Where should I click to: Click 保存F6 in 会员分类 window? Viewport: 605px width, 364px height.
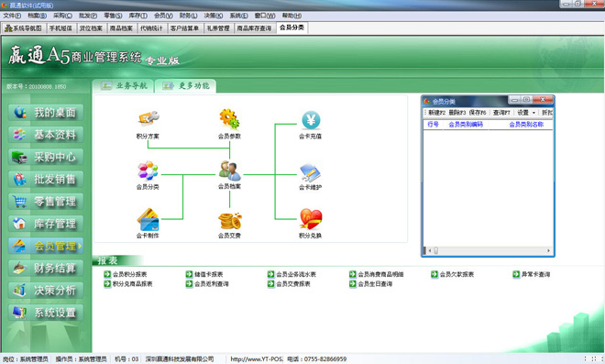(x=478, y=113)
